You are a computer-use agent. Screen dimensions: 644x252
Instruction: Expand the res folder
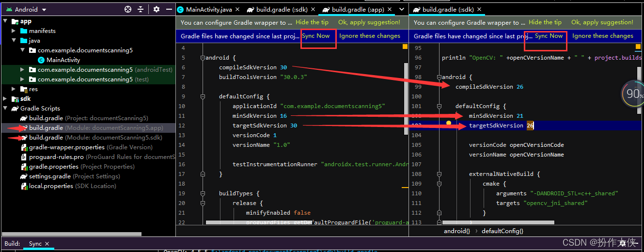(14, 89)
